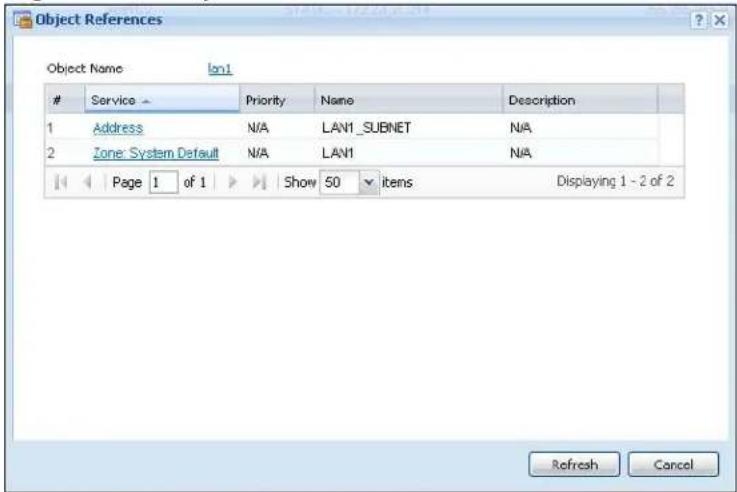The height and width of the screenshot is (492, 737).
Task: Close the Object References dialog
Action: 720,20
